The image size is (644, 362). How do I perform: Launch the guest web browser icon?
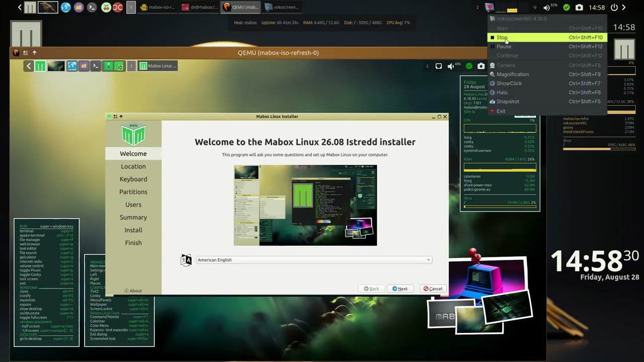71,66
